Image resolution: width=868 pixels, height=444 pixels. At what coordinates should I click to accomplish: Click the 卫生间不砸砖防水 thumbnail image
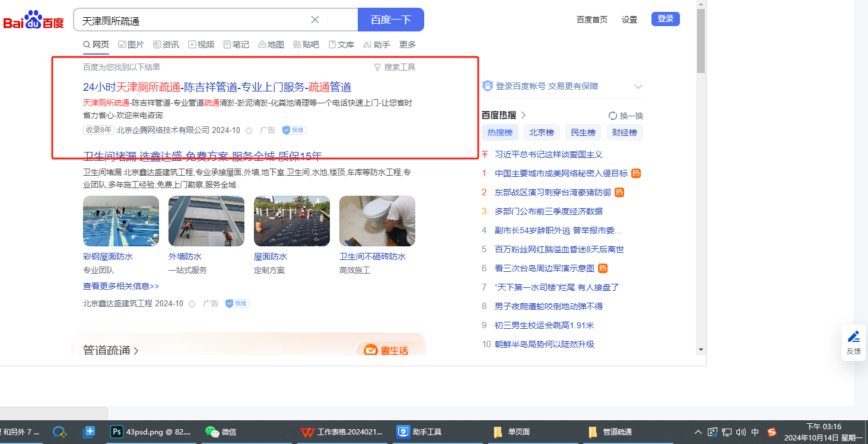click(377, 221)
